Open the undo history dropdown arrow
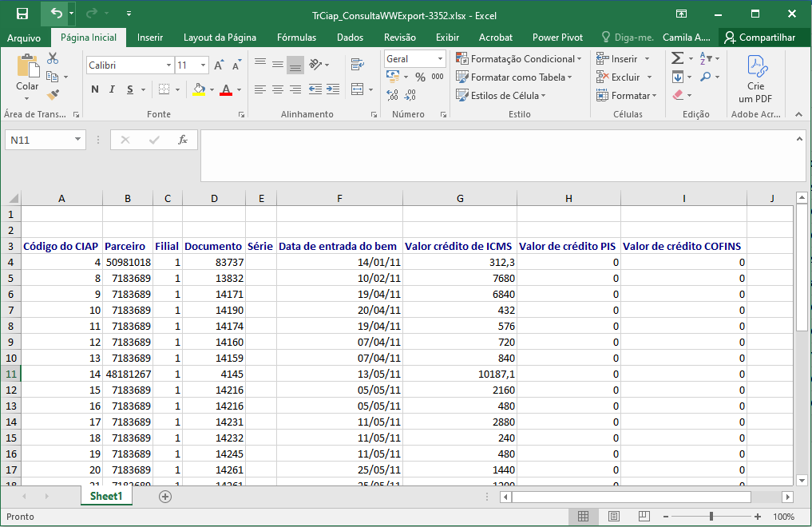The height and width of the screenshot is (527, 812). tap(72, 14)
